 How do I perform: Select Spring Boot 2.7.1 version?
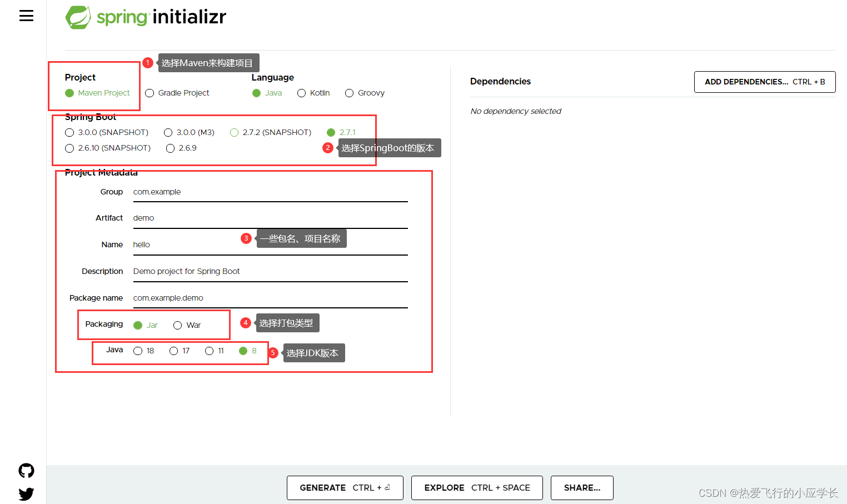tap(341, 132)
